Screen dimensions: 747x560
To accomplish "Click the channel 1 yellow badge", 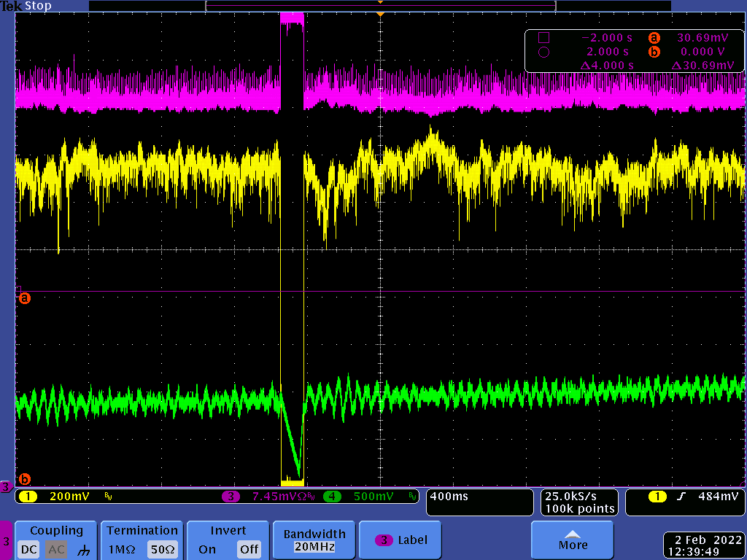I will (28, 497).
